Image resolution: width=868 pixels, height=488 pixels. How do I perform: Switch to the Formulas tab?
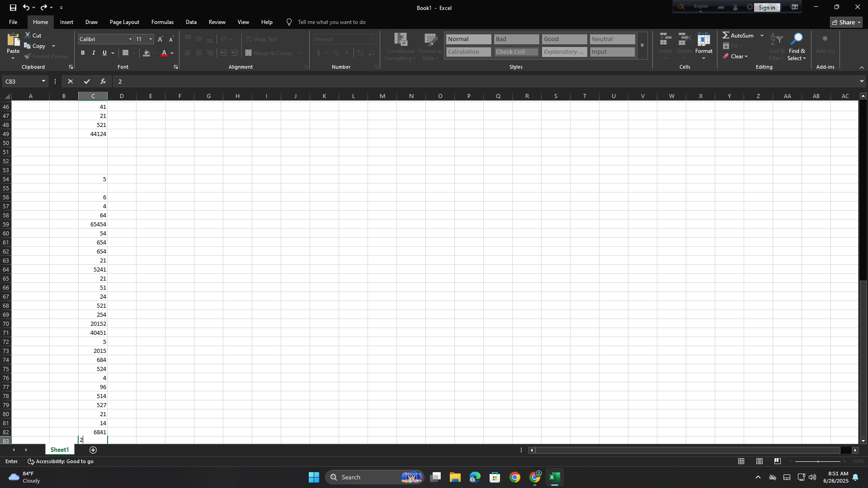point(162,22)
